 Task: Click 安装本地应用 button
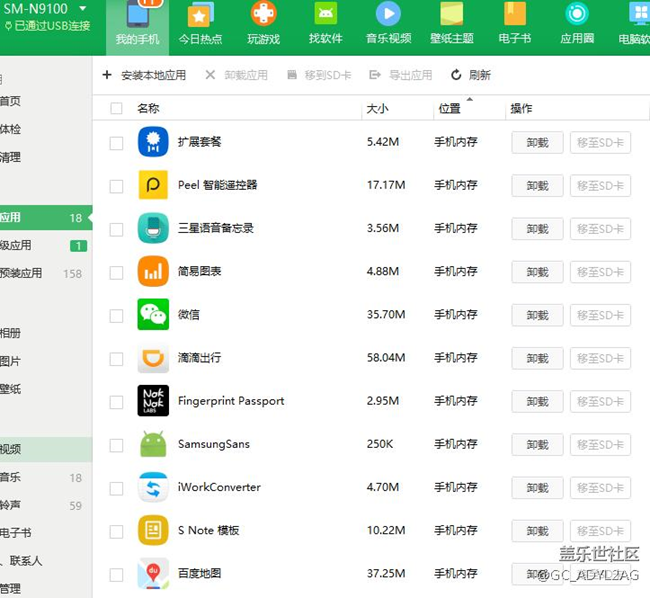145,75
